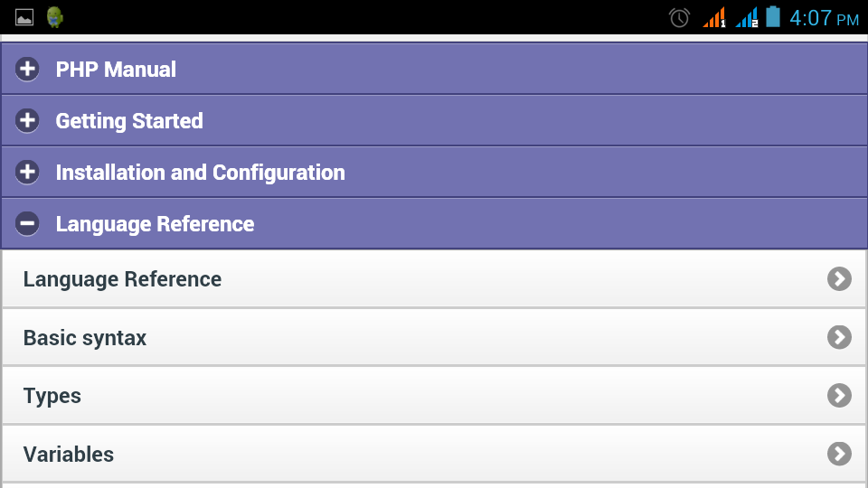Tap the battery status icon
Viewport: 868px width, 488px height.
point(773,17)
